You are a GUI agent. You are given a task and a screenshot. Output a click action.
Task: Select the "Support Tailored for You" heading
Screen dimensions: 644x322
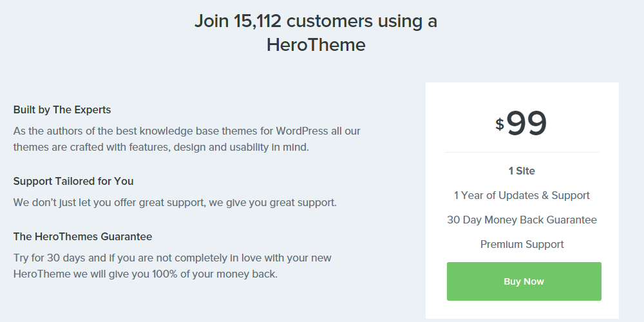click(73, 181)
